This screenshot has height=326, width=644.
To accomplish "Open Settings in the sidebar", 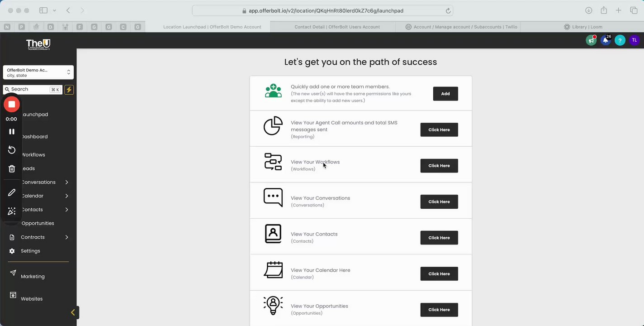I will tap(30, 251).
